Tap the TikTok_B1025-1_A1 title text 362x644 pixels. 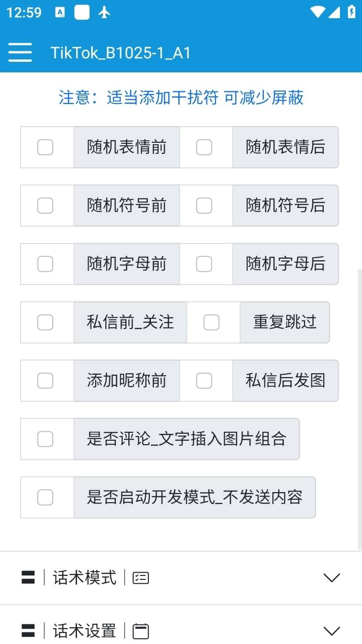click(121, 53)
